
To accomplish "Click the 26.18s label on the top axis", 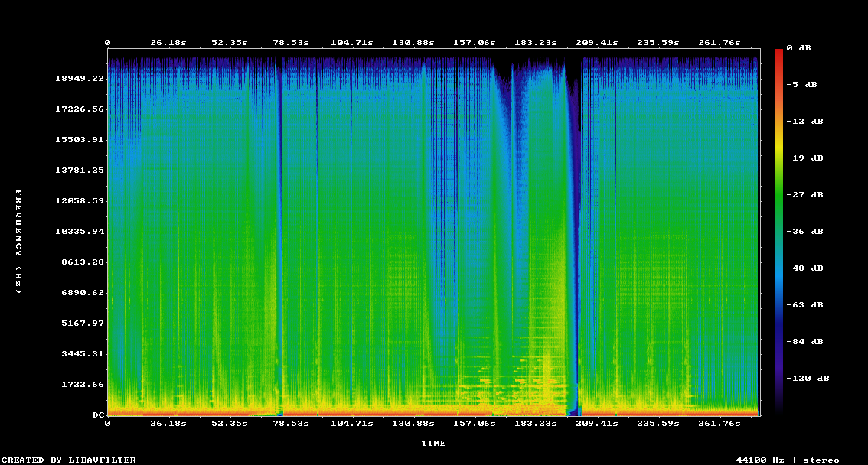I will tap(168, 42).
